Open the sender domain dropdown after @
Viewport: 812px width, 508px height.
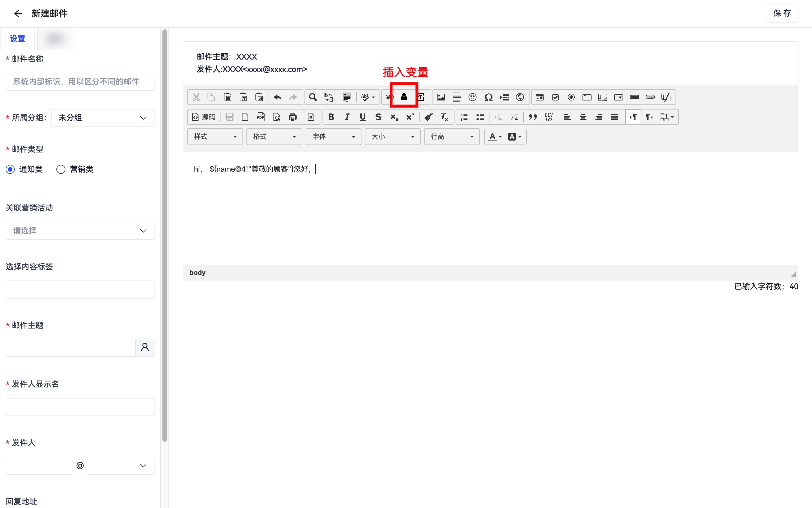pos(120,466)
